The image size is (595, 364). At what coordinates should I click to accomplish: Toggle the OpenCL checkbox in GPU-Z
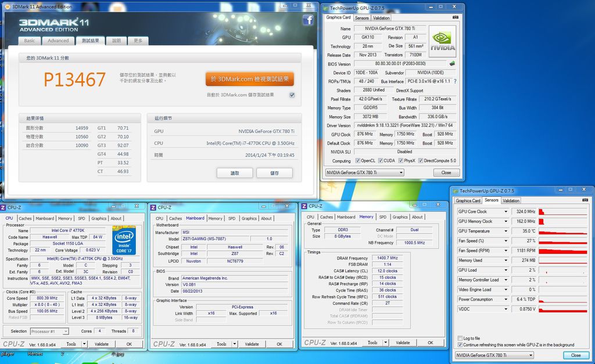pyautogui.click(x=357, y=160)
